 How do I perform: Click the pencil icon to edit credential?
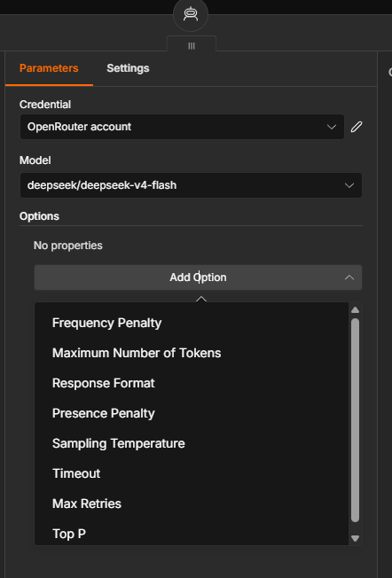[357, 127]
